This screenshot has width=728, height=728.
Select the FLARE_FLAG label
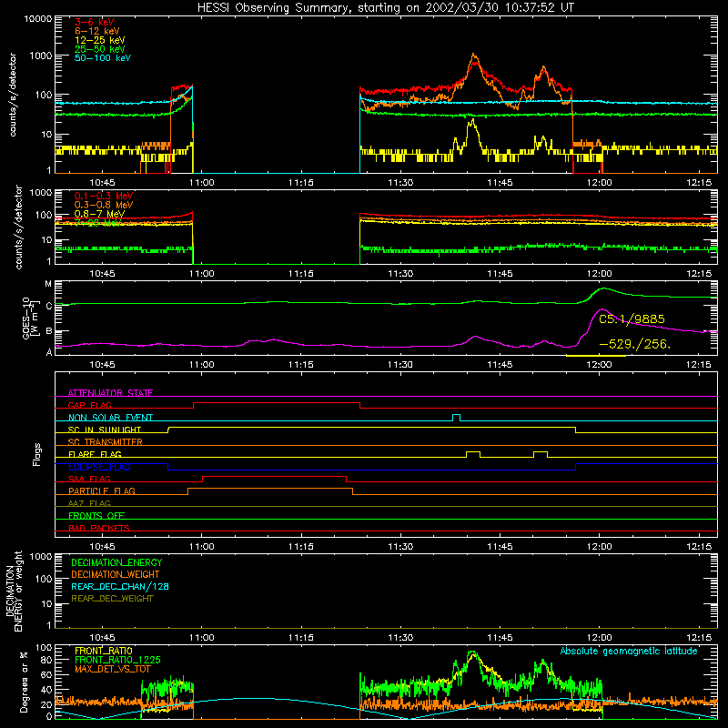[95, 454]
